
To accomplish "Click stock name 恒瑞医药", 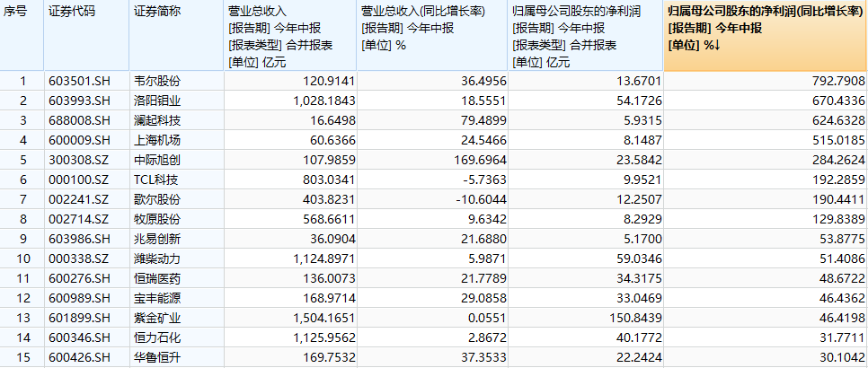I will coord(157,279).
